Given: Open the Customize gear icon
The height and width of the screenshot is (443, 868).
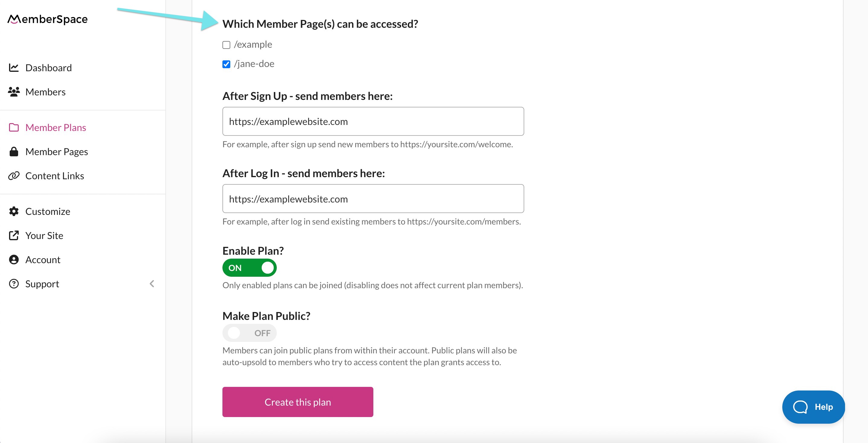Looking at the screenshot, I should coord(14,211).
